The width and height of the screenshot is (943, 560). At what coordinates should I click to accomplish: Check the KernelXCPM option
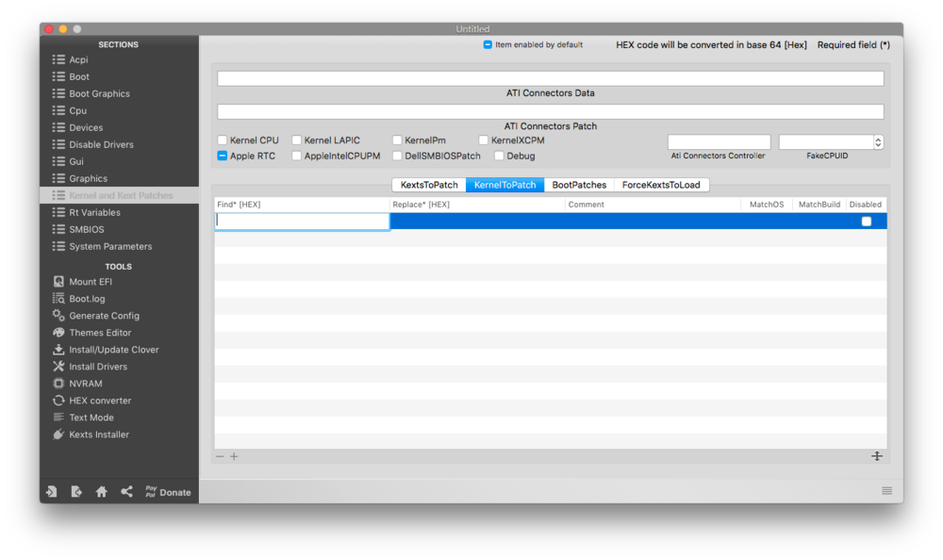pos(484,140)
